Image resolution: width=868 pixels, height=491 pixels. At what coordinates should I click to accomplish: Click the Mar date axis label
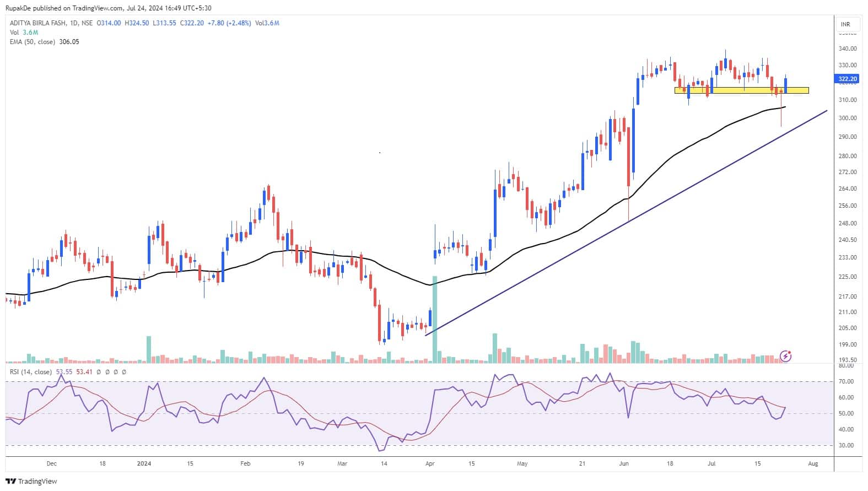point(342,463)
